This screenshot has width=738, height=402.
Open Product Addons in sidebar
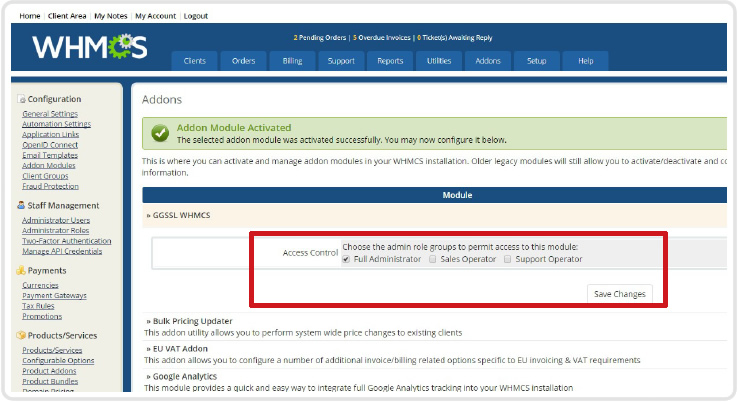click(x=49, y=371)
